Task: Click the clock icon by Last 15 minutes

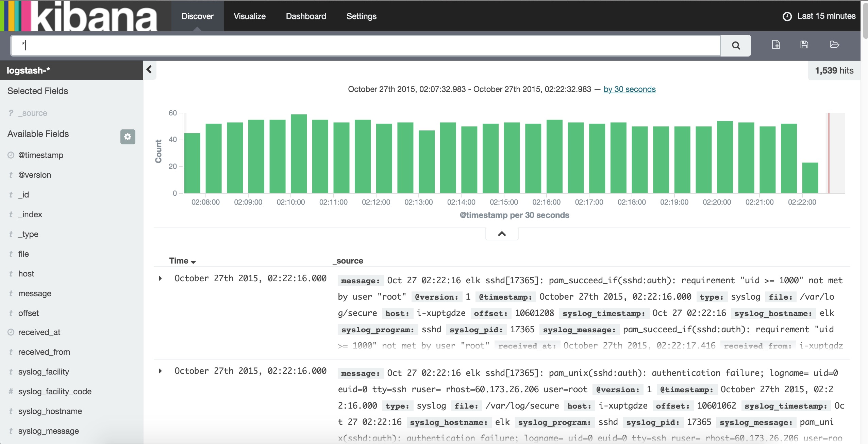Action: pos(787,16)
